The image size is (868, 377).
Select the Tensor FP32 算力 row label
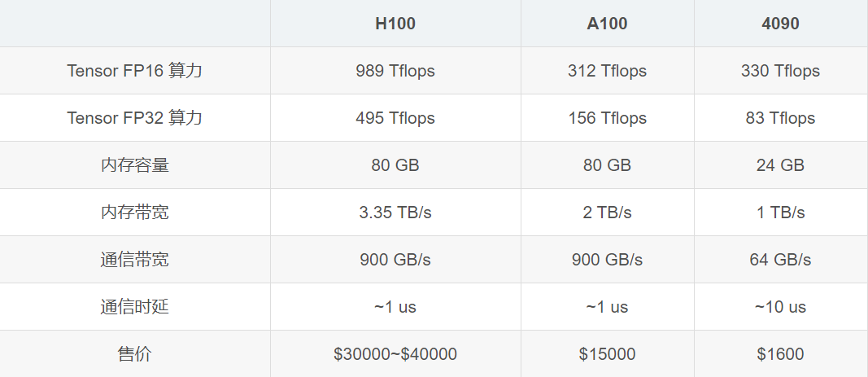pyautogui.click(x=135, y=118)
